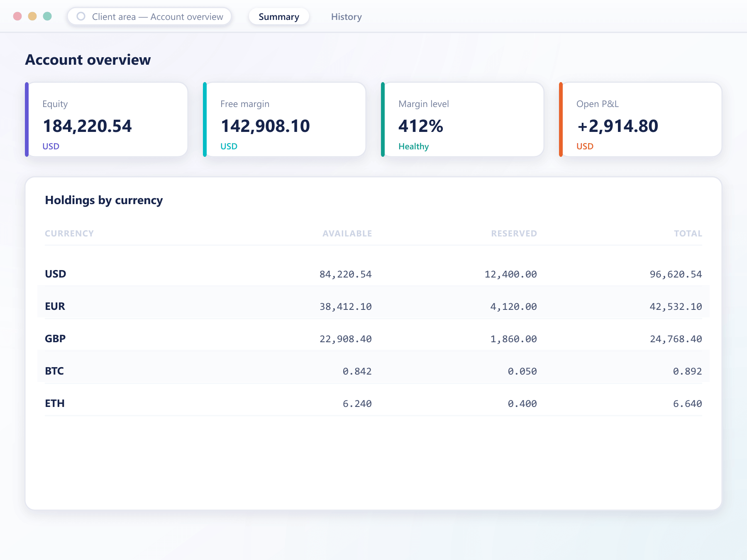Click USD reserved amount 12,400.00

[x=511, y=274]
